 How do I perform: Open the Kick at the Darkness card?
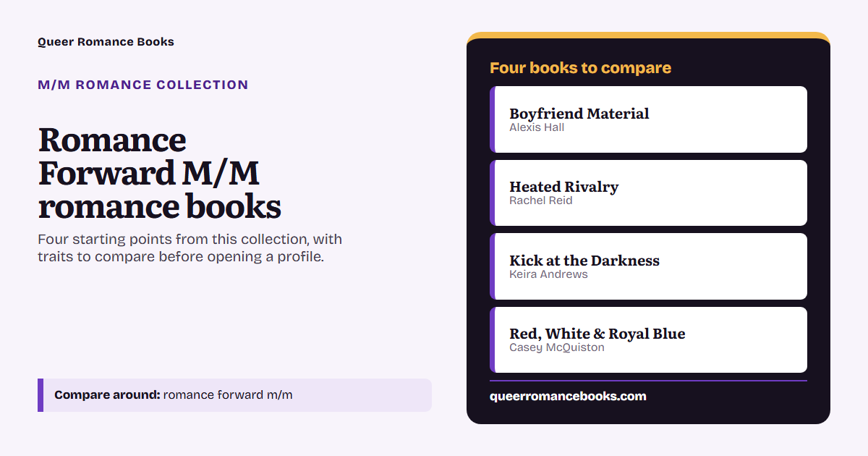648,266
